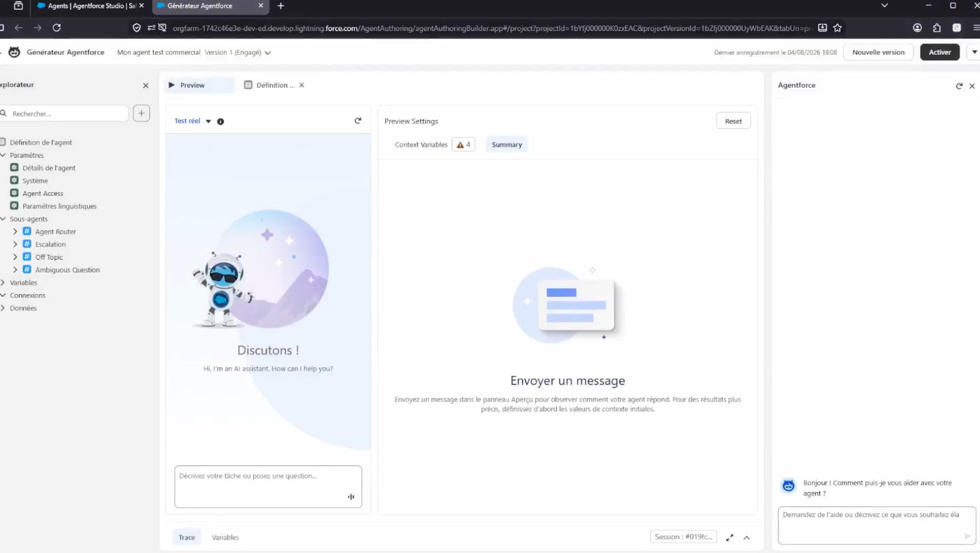This screenshot has width=980, height=553.
Task: Click the plus button beside the explorer search
Action: (x=142, y=113)
